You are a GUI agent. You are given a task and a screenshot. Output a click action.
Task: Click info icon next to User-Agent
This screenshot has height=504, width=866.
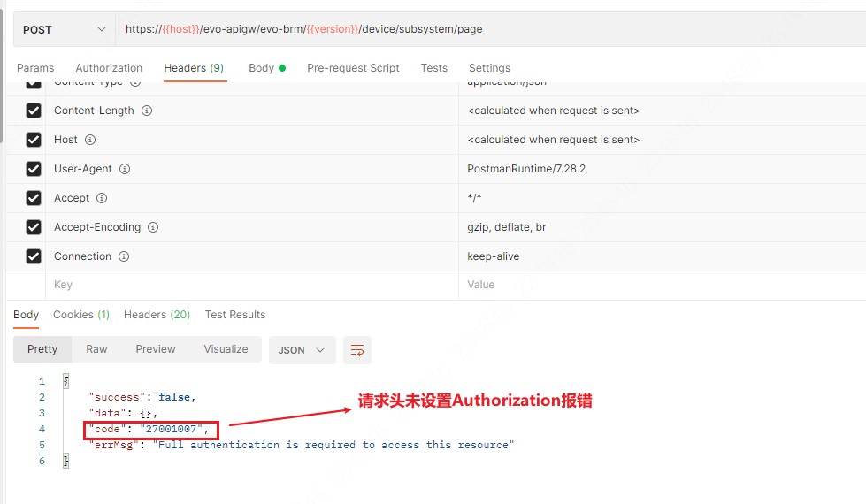pyautogui.click(x=125, y=169)
